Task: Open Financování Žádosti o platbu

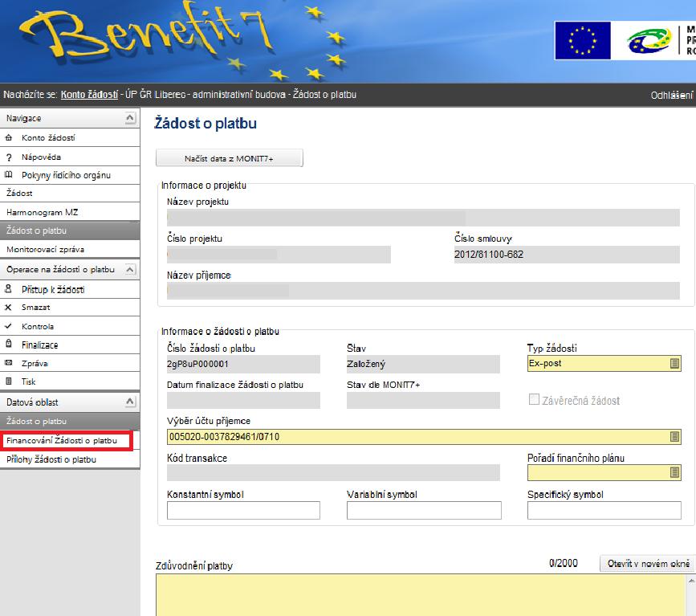Action: point(67,441)
